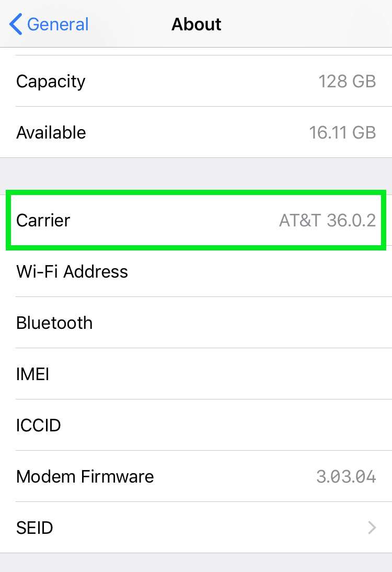
Task: Select the Wi-Fi Address row
Action: coord(196,271)
